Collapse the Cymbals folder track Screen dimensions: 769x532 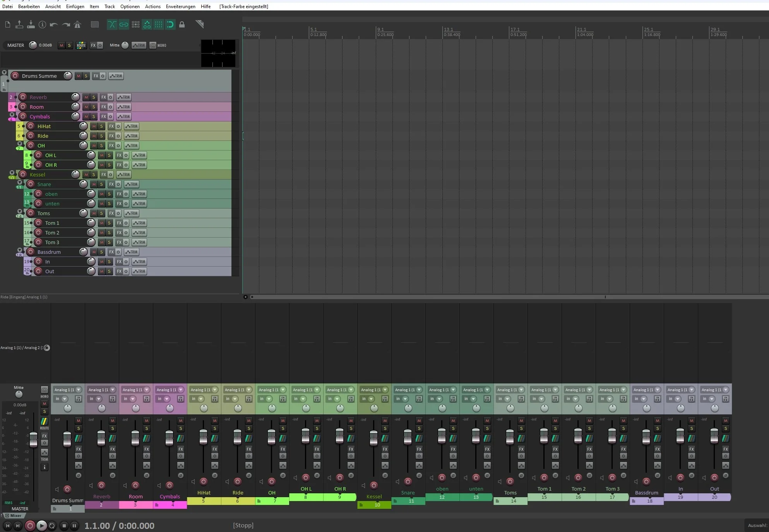(x=12, y=115)
